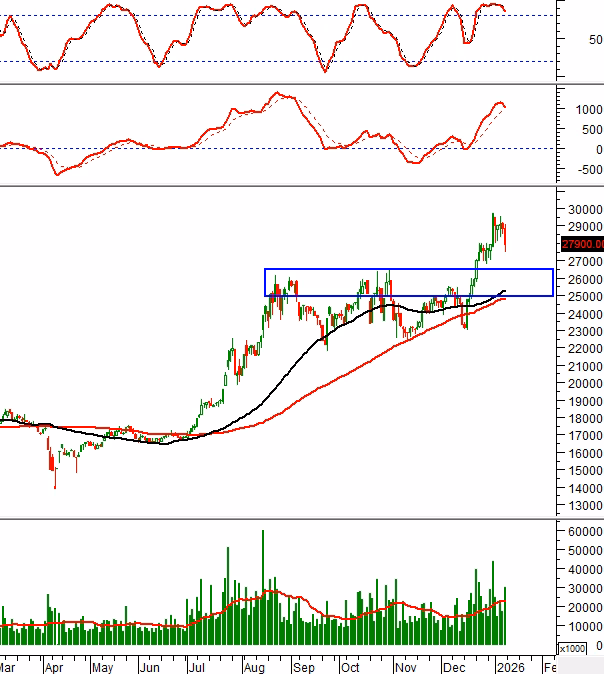Select the 20000 price axis label
Image resolution: width=604 pixels, height=674 pixels.
[581, 384]
